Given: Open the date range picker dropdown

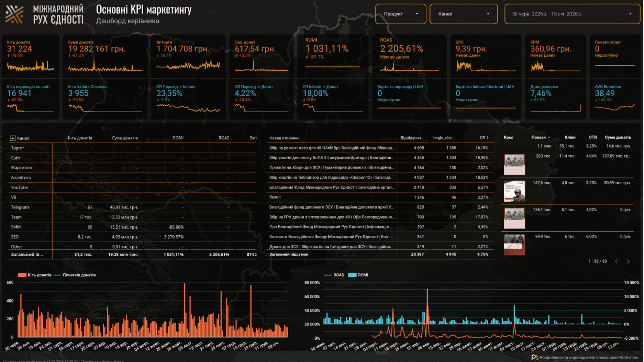Looking at the screenshot, I should point(572,14).
